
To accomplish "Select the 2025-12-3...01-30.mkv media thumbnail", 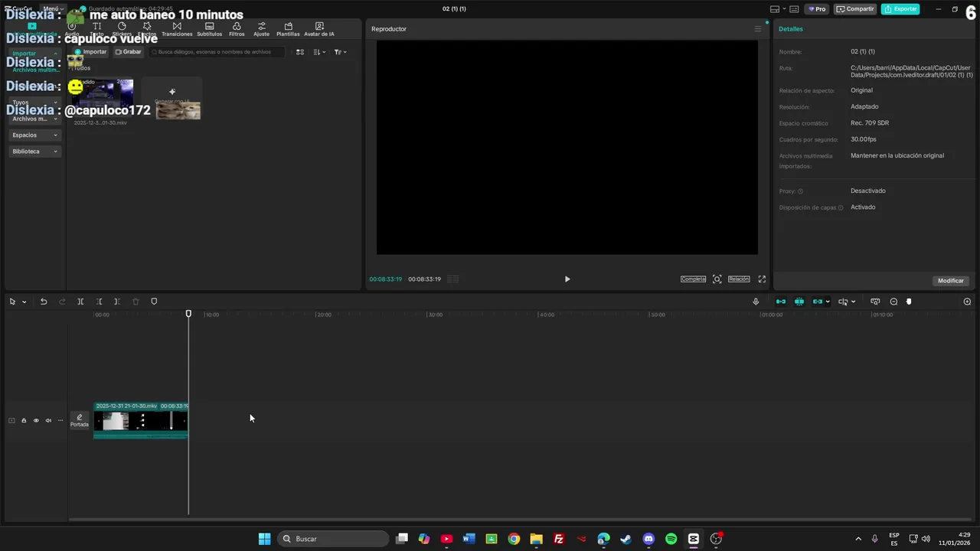I will pos(101,99).
